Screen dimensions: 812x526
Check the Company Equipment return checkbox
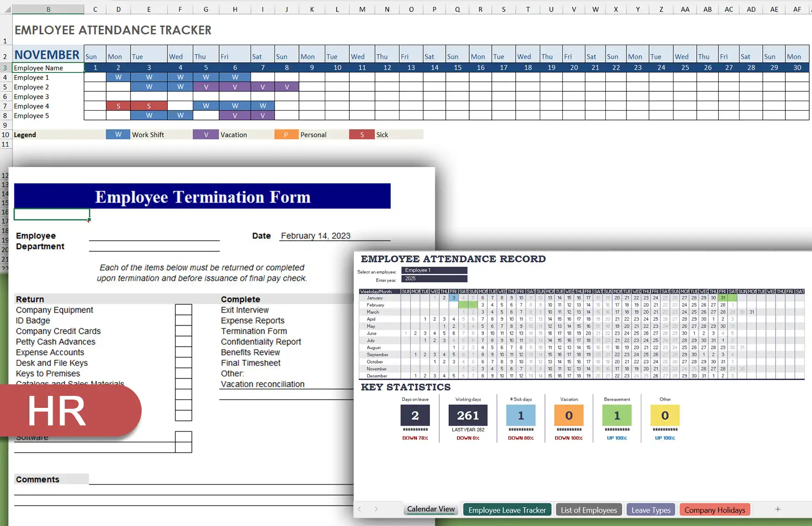click(x=183, y=310)
